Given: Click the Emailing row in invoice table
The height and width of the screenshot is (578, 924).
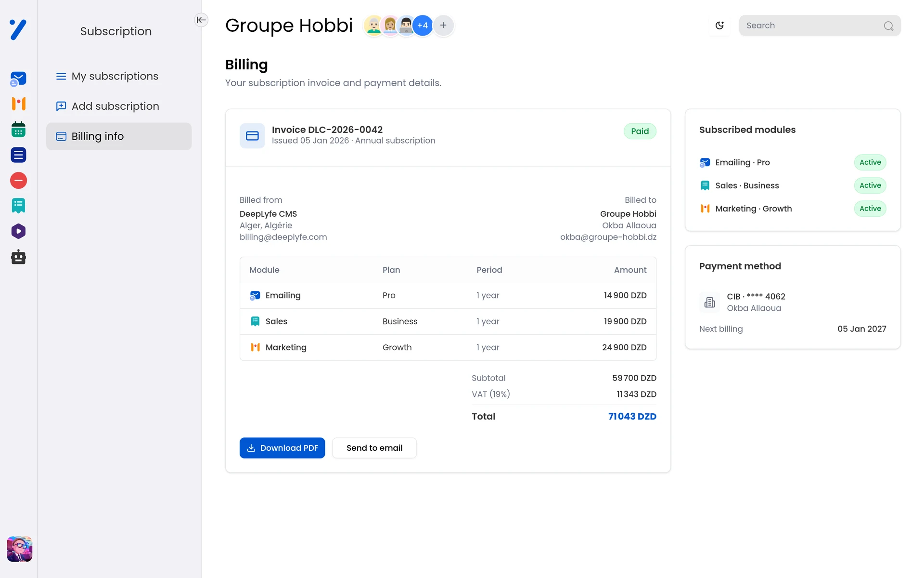Looking at the screenshot, I should point(448,295).
